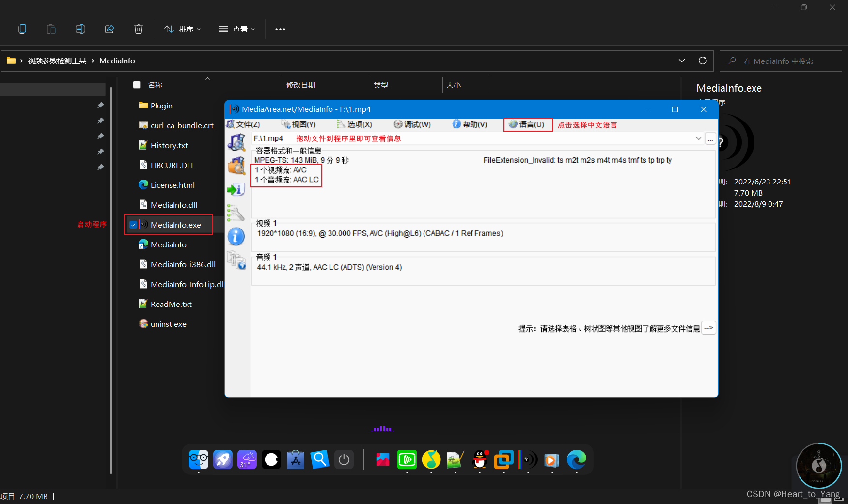The height and width of the screenshot is (504, 848).
Task: Click the power button icon in dock
Action: pyautogui.click(x=344, y=459)
